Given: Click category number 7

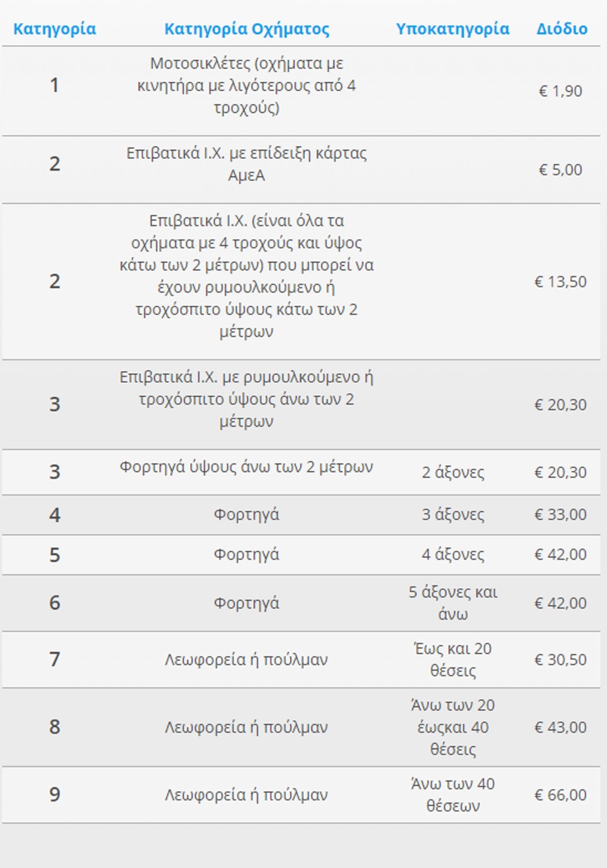Looking at the screenshot, I should coord(55,659).
